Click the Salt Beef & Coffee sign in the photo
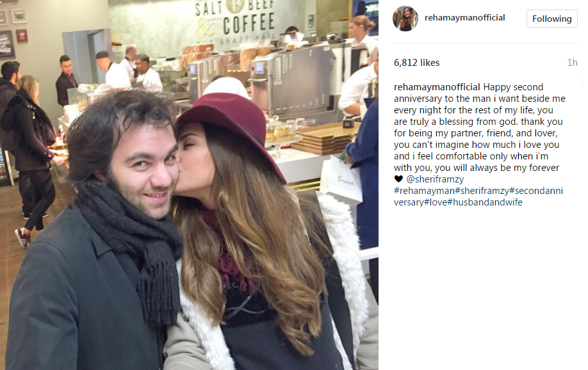 click(x=236, y=19)
